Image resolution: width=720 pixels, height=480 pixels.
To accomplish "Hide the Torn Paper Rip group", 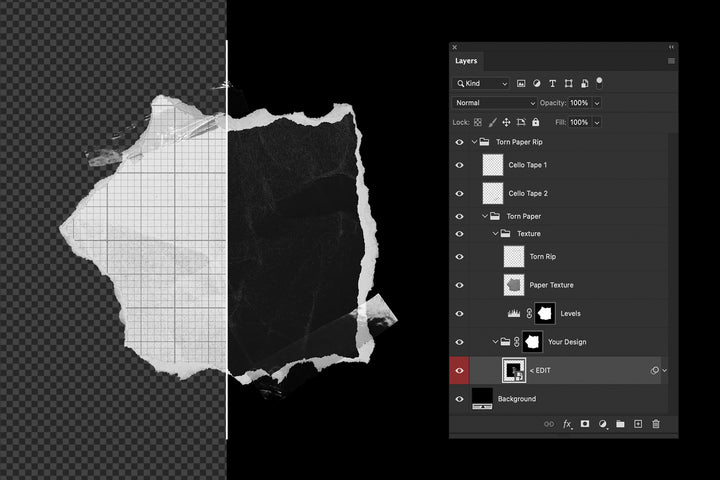I will 459,142.
